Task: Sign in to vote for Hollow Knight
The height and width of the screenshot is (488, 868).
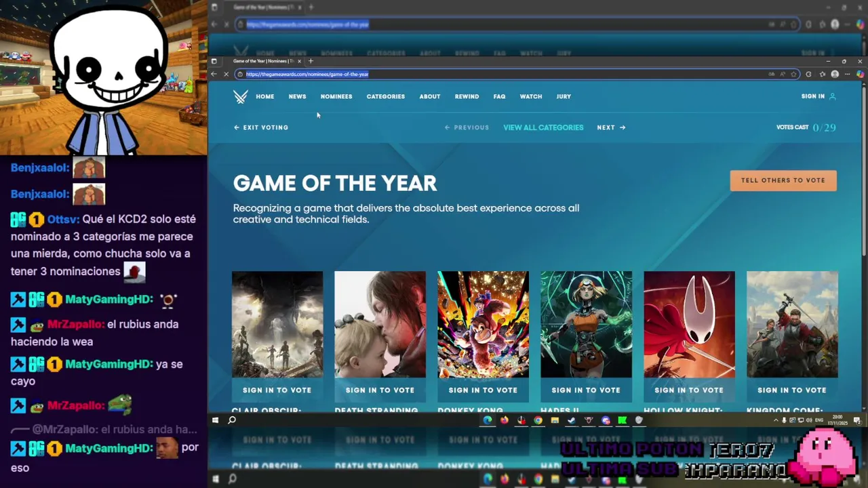Action: (x=689, y=390)
